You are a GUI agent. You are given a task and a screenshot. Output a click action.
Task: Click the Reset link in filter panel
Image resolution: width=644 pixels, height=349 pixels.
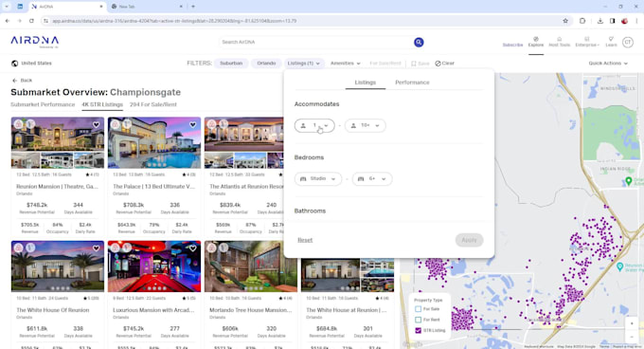pos(305,240)
